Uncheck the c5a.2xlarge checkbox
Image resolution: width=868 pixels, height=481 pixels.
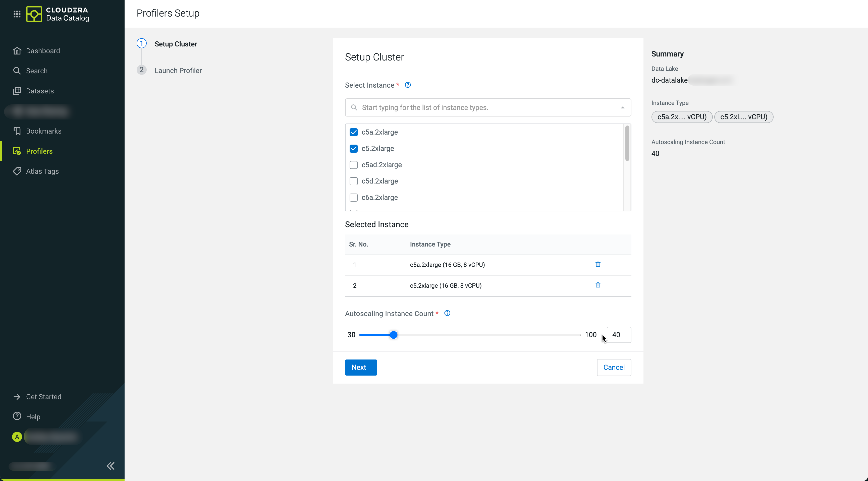(x=353, y=132)
